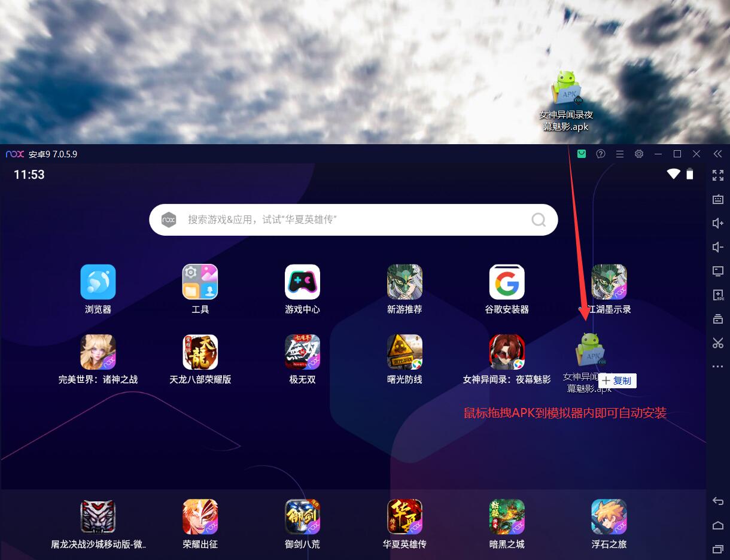Open the Android recent apps button
The height and width of the screenshot is (560, 730).
pyautogui.click(x=718, y=549)
